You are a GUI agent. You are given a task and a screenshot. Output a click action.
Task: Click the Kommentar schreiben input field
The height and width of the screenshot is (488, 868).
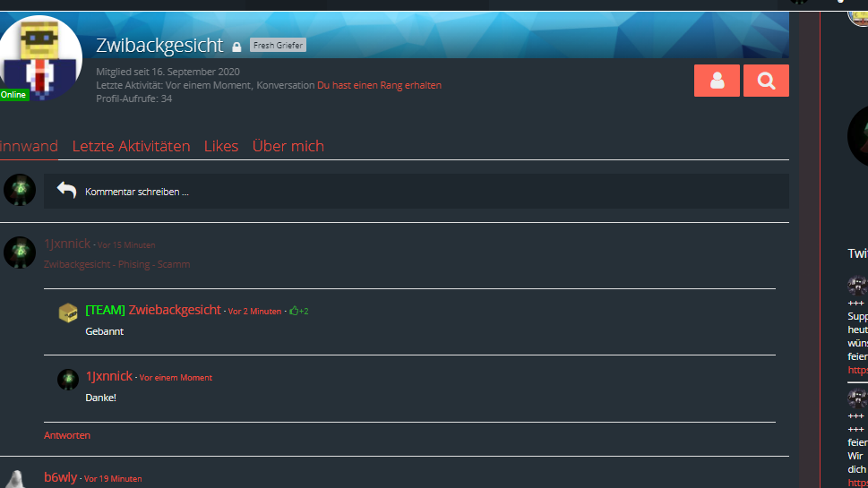point(417,192)
